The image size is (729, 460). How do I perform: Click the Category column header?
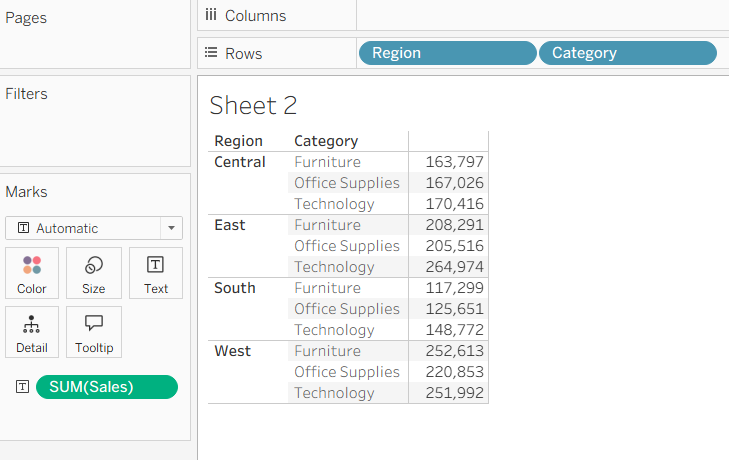coord(326,141)
